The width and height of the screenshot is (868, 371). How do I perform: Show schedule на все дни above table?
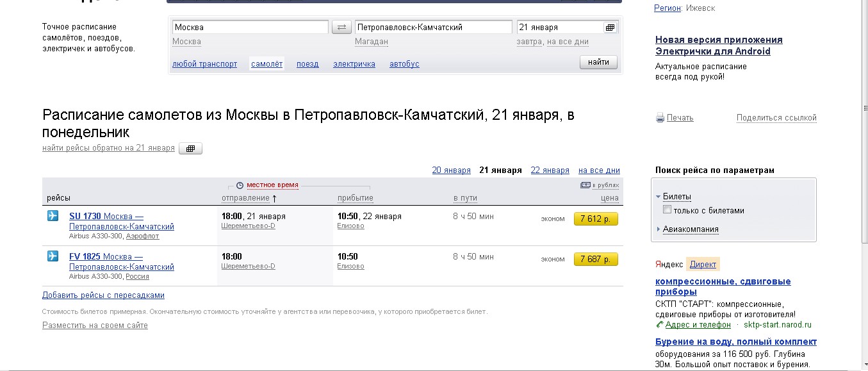point(599,170)
